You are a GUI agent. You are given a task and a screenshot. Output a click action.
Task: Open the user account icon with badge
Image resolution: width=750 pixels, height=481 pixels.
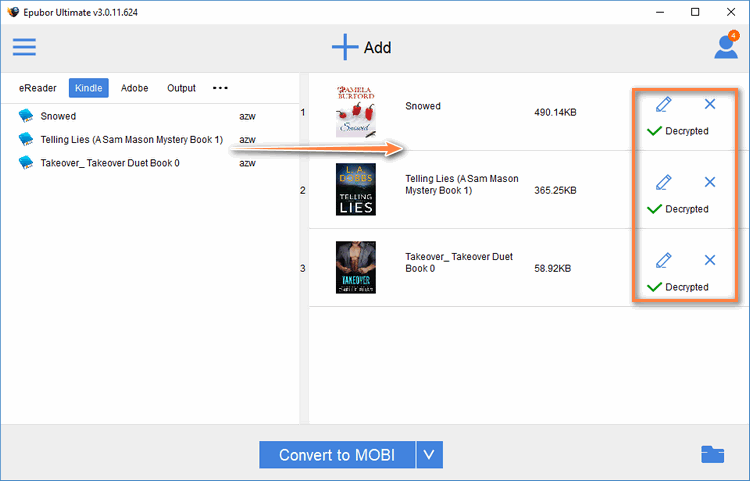[x=726, y=45]
